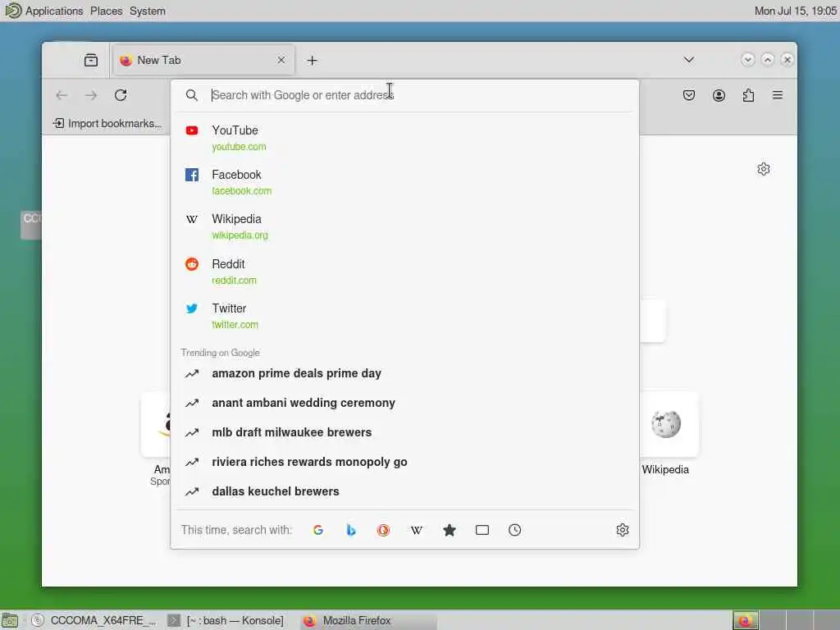The image size is (840, 630).
Task: Open Save to Pocket icon
Action: pos(689,95)
